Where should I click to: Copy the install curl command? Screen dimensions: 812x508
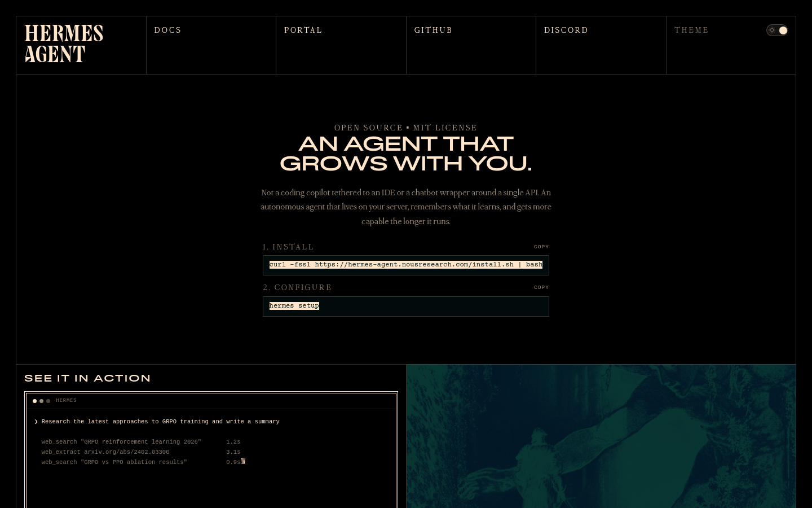click(541, 247)
